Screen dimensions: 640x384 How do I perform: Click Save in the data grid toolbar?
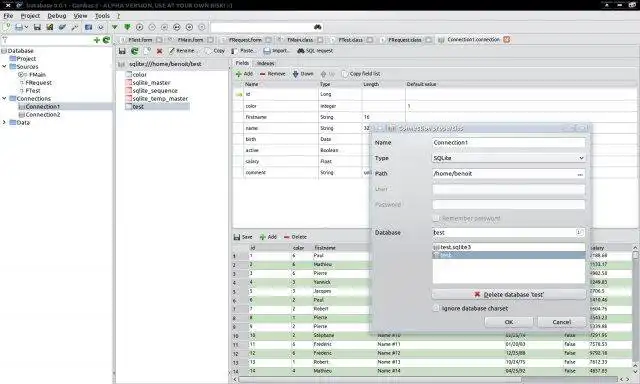tap(243, 237)
